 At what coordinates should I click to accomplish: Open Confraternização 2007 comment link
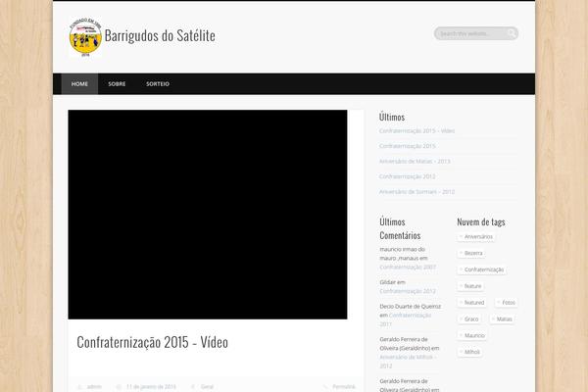tap(408, 268)
